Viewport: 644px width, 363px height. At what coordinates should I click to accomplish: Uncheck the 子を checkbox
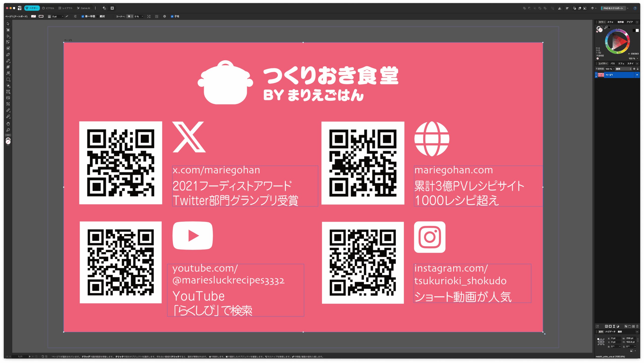[x=172, y=16]
